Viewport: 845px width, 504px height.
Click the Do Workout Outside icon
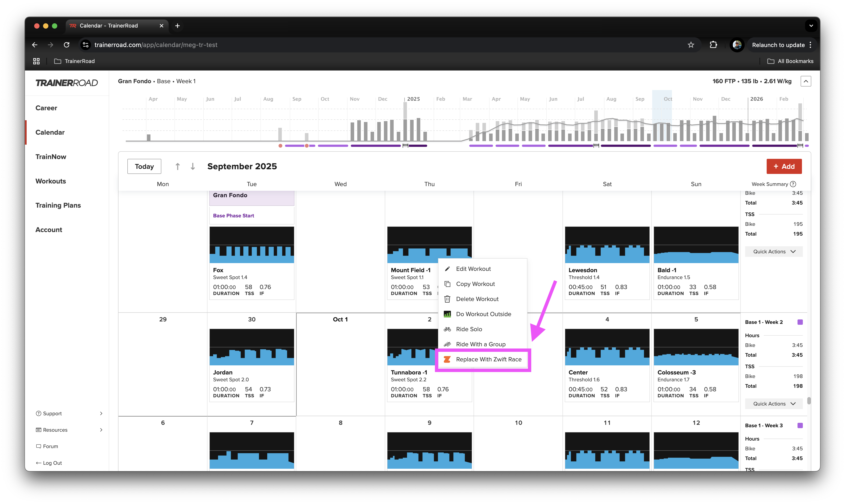point(447,314)
